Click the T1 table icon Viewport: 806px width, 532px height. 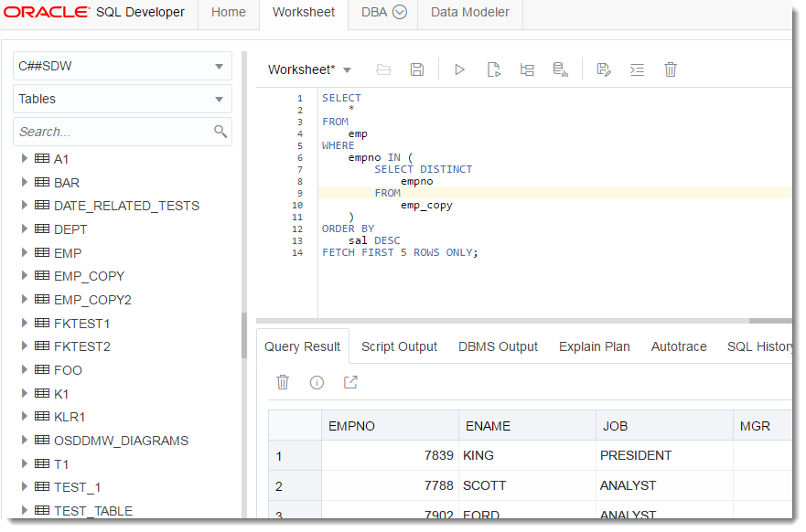[x=42, y=463]
